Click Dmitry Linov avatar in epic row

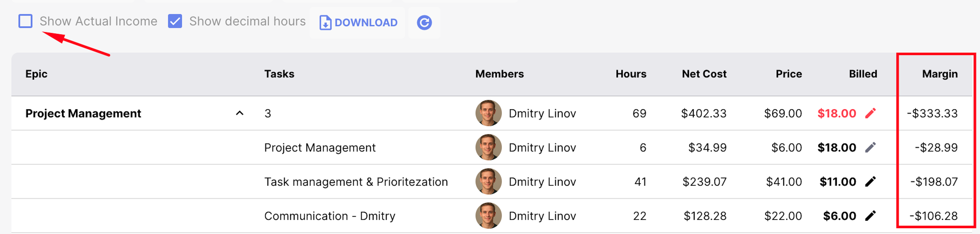click(x=488, y=113)
